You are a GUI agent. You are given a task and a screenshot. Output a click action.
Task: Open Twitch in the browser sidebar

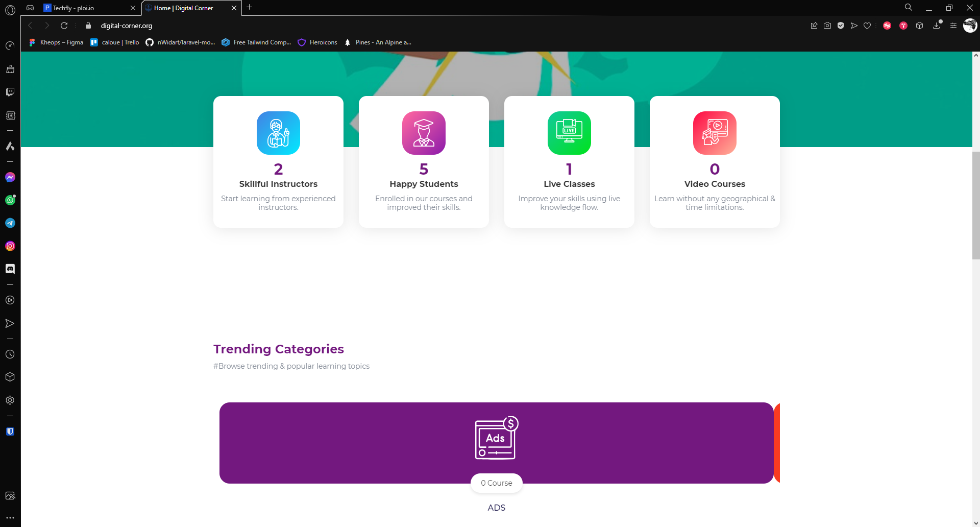[x=10, y=92]
